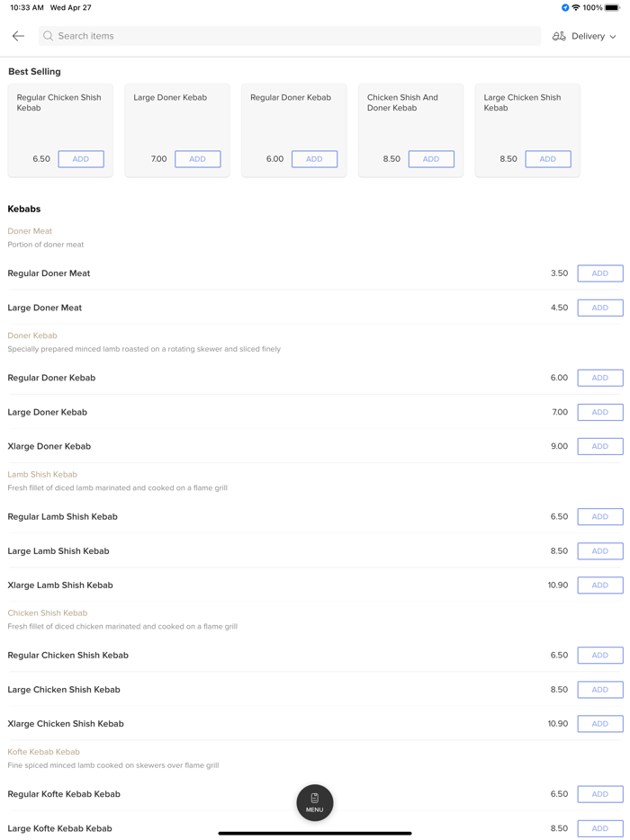
Task: Go back using the arrow icon
Action: (x=18, y=36)
